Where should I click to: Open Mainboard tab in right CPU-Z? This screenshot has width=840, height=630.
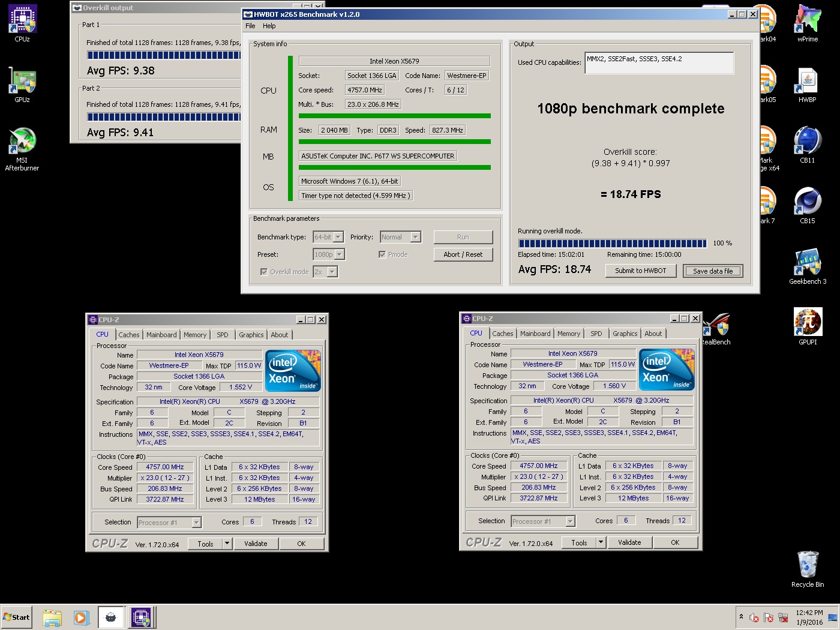click(535, 334)
